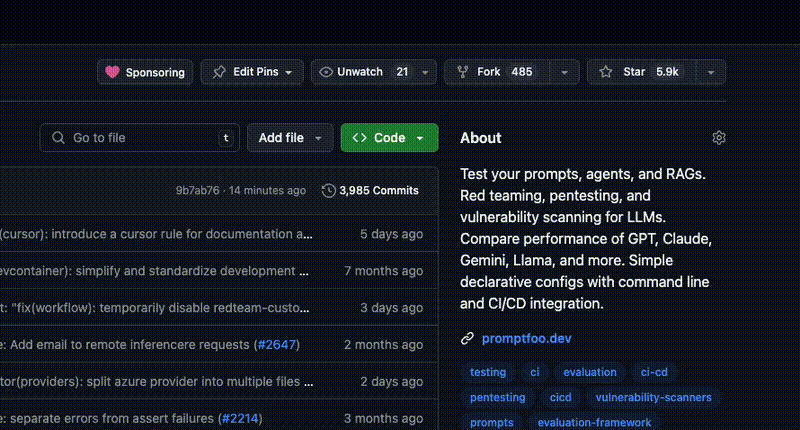The width and height of the screenshot is (800, 430).
Task: Open pull request #2647 link
Action: 277,344
